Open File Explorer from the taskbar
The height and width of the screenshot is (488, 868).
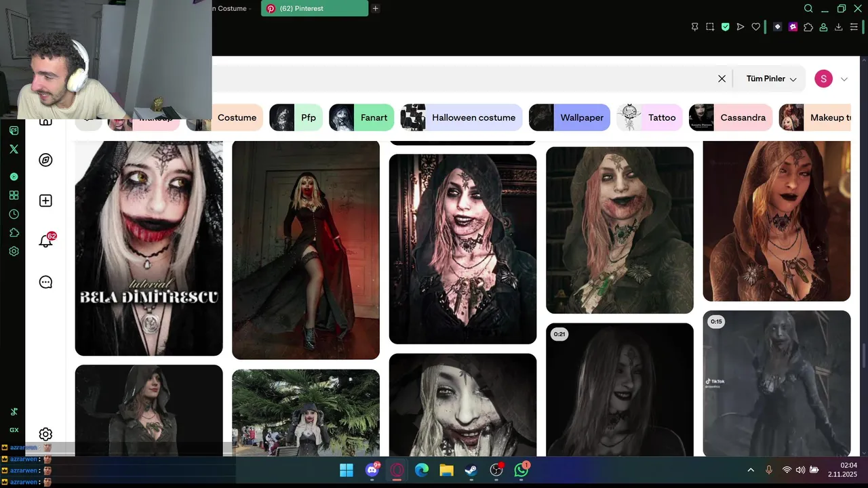(446, 470)
